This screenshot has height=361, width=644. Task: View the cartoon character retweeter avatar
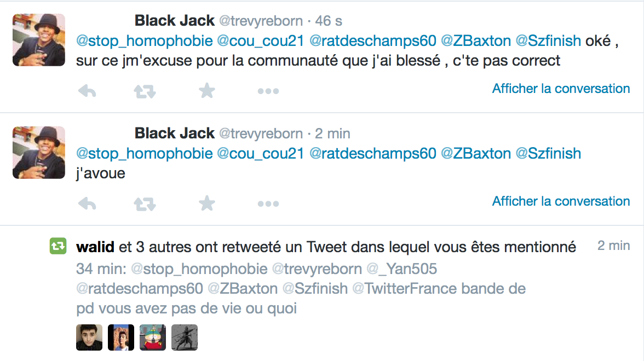[153, 337]
